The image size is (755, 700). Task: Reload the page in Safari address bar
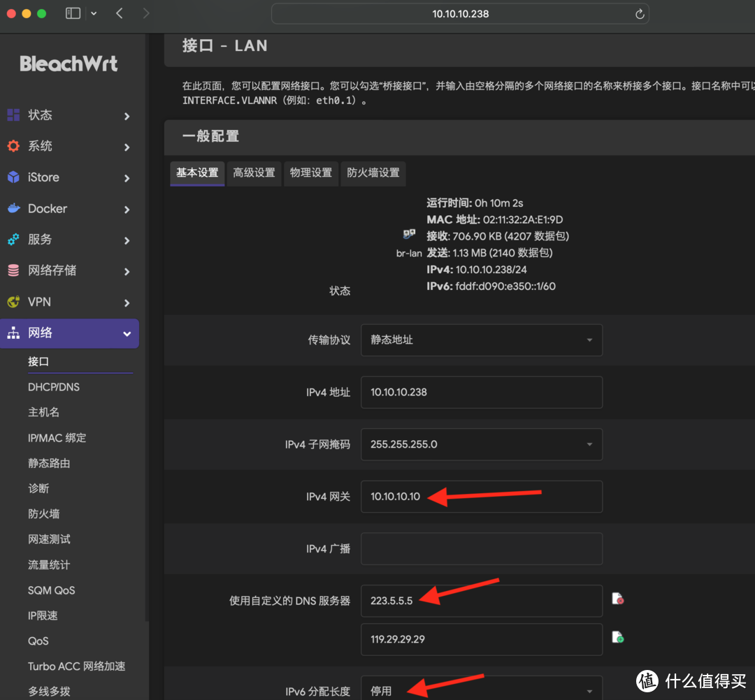[639, 13]
